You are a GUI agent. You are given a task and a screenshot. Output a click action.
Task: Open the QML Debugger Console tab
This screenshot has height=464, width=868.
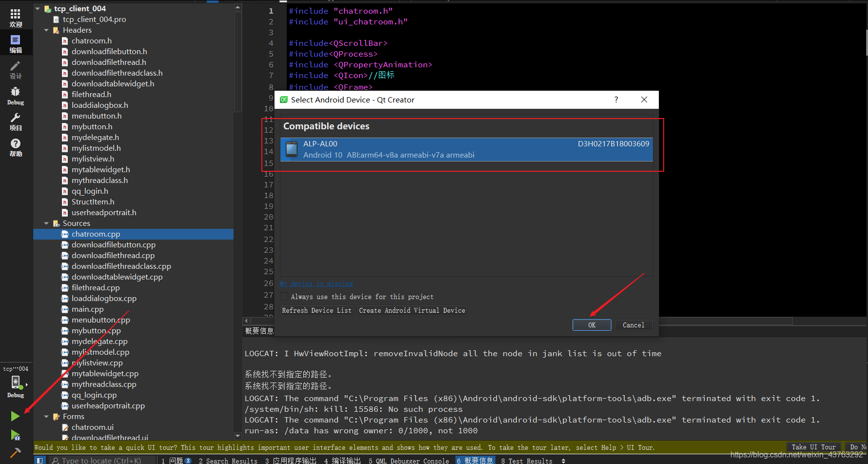[x=409, y=461]
